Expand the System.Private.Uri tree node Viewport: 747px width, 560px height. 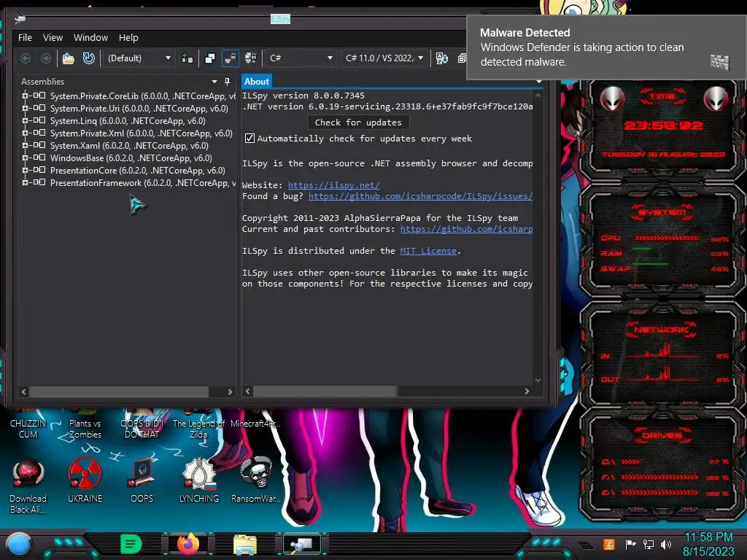[25, 108]
